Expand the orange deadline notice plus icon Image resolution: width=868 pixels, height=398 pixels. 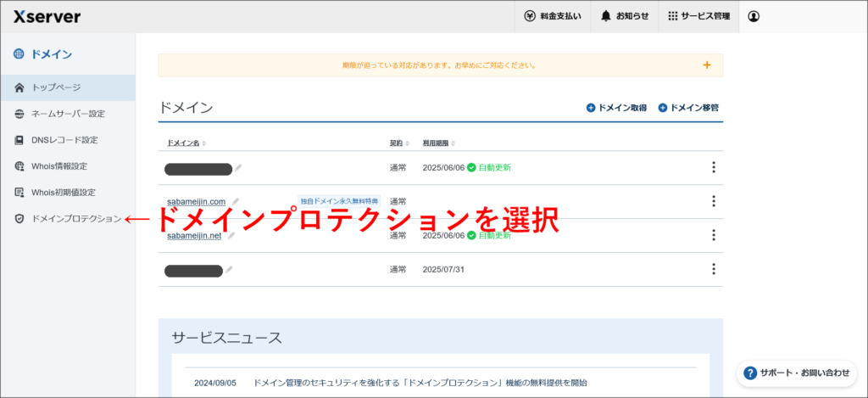tap(706, 65)
